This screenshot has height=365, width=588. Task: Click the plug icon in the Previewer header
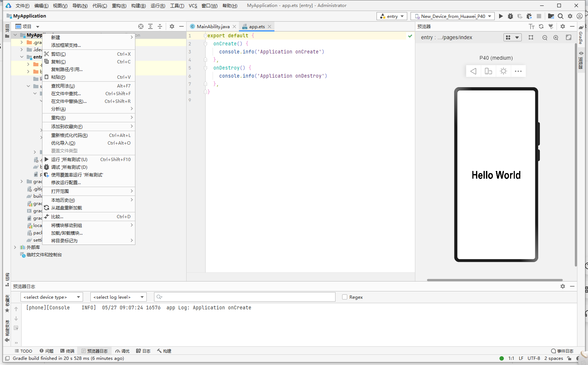(x=551, y=26)
